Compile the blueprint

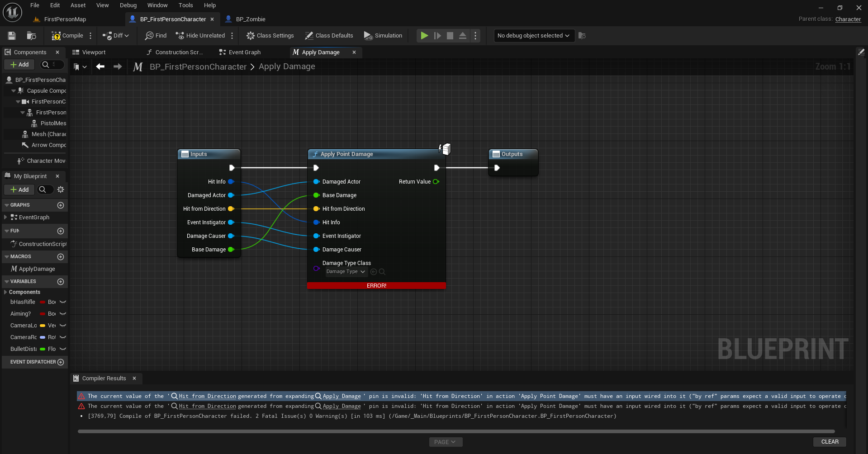tap(67, 36)
